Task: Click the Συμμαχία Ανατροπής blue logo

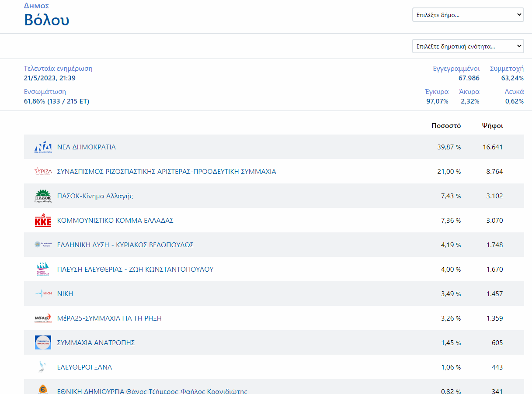Action: coord(43,343)
